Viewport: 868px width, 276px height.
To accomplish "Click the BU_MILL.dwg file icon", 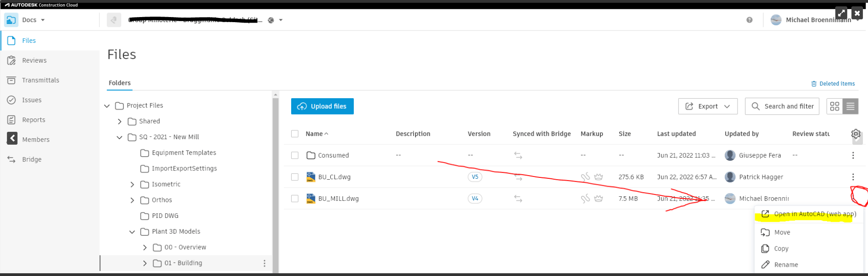I will [x=311, y=199].
